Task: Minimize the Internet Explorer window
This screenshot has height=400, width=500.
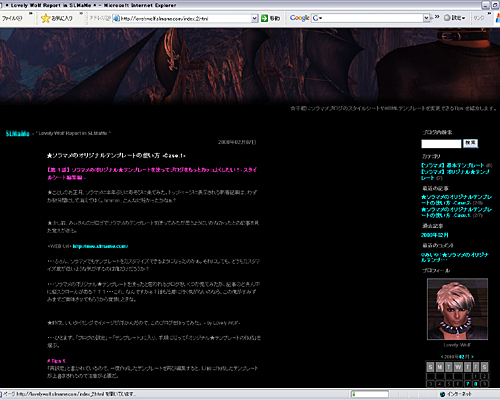Action: 485,5
